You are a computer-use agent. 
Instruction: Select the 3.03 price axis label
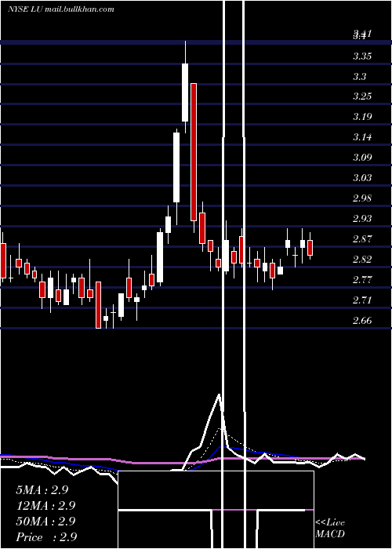tap(362, 178)
